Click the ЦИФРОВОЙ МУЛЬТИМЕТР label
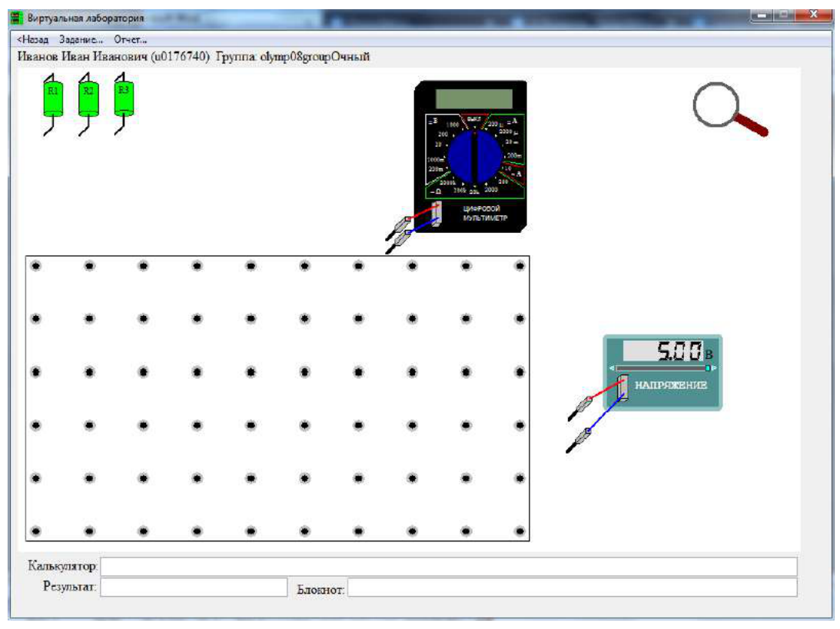The image size is (840, 629). (485, 214)
